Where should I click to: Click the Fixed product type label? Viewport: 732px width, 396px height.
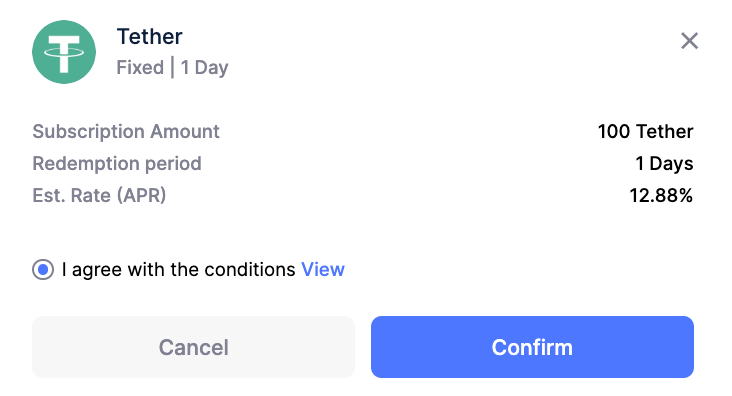[140, 67]
